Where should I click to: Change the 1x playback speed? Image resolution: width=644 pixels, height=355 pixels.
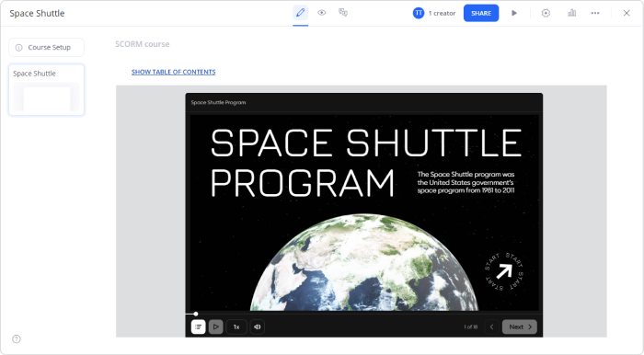[x=236, y=326]
